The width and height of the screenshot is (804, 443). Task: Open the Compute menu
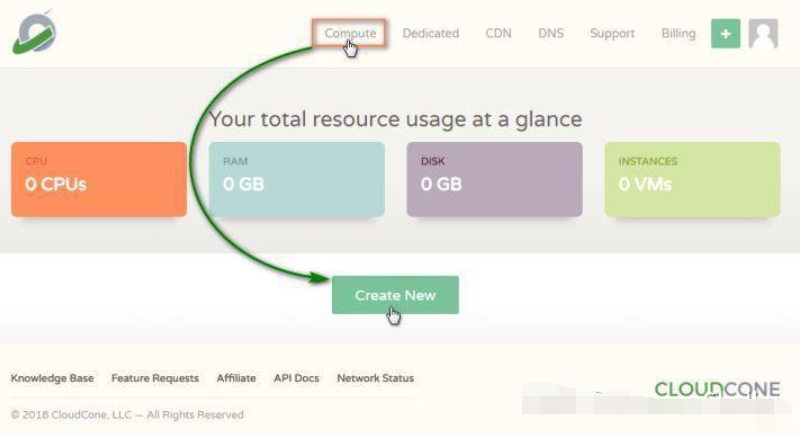pyautogui.click(x=349, y=33)
